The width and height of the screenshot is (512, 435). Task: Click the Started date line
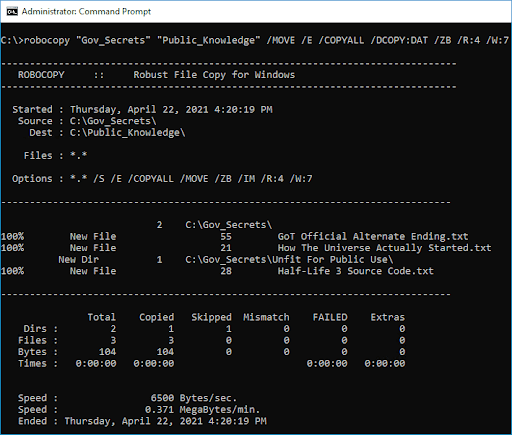[142, 109]
